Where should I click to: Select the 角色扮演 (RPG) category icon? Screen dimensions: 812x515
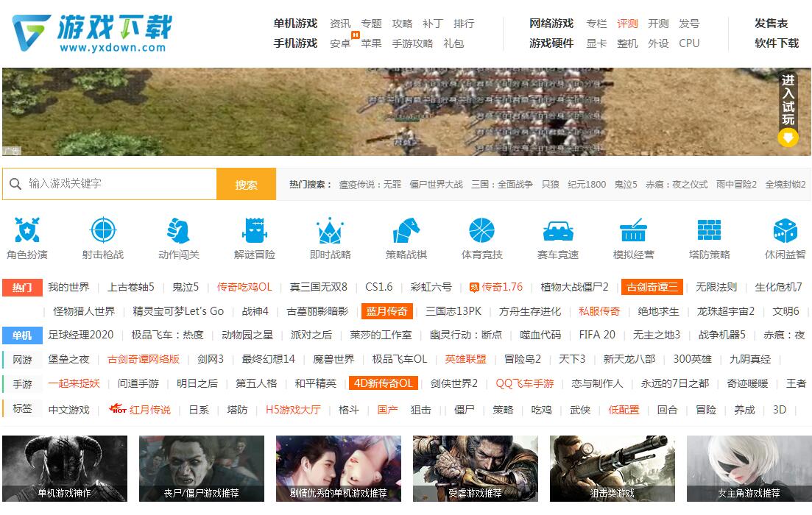(27, 231)
